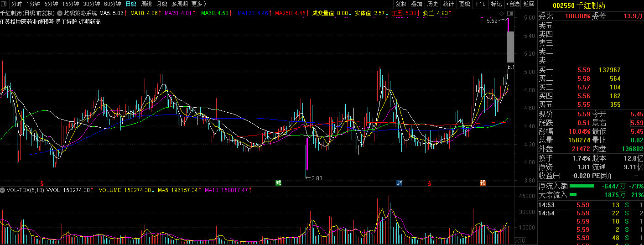The width and height of the screenshot is (644, 245).
Task: Click the 均线策略系统 indicator name
Action: point(80,13)
